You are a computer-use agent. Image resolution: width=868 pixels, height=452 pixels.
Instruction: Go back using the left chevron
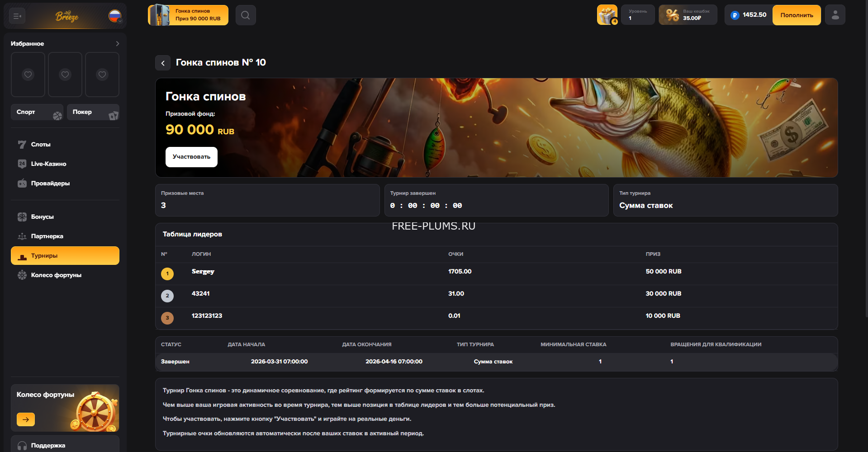(x=163, y=63)
